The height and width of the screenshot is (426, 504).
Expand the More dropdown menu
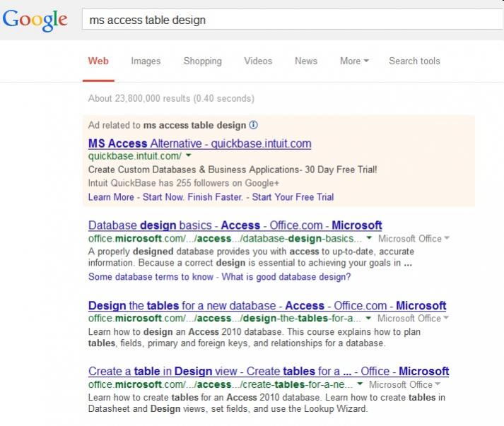coord(354,61)
